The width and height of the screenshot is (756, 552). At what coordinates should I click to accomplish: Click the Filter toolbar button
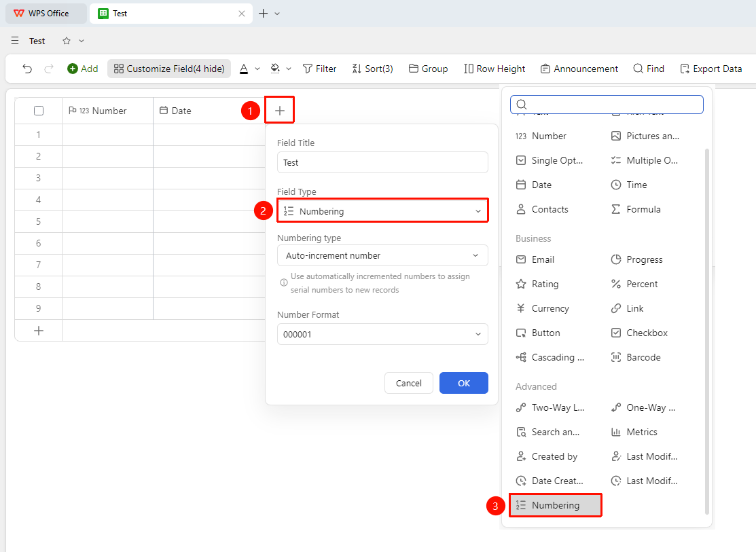tap(319, 69)
